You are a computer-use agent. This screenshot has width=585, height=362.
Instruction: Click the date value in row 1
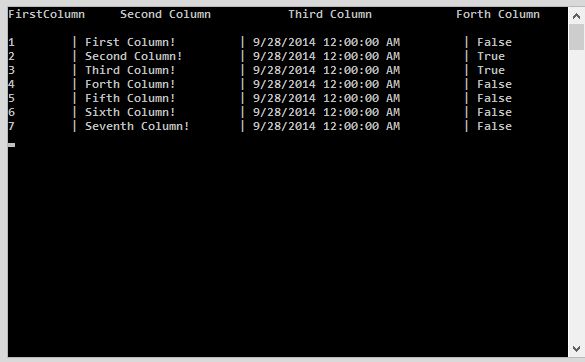(326, 42)
